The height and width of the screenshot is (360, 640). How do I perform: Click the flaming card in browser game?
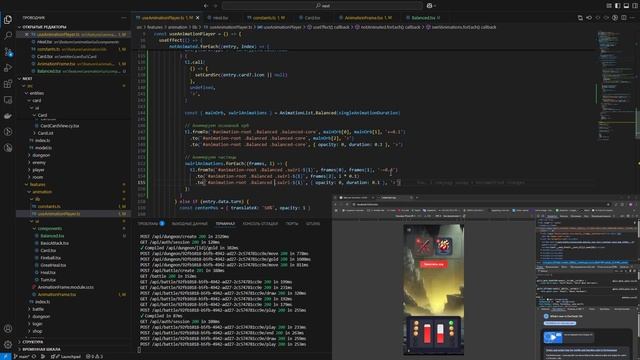pos(444,246)
